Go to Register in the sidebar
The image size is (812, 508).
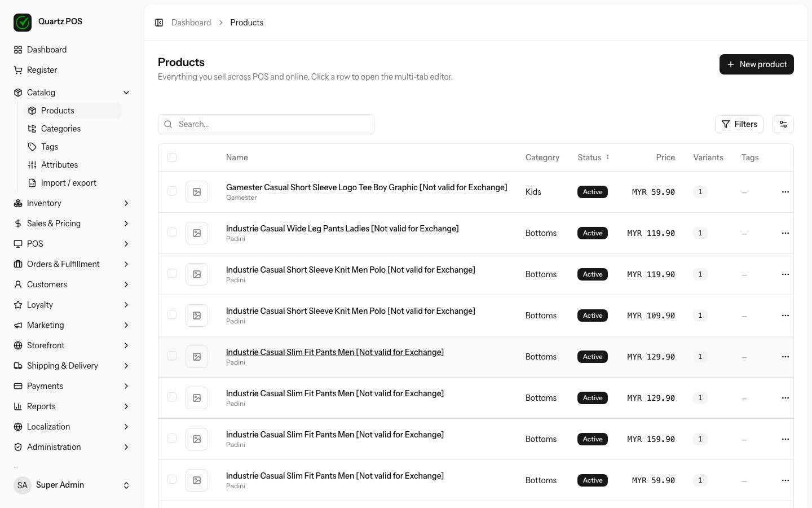pyautogui.click(x=72, y=70)
